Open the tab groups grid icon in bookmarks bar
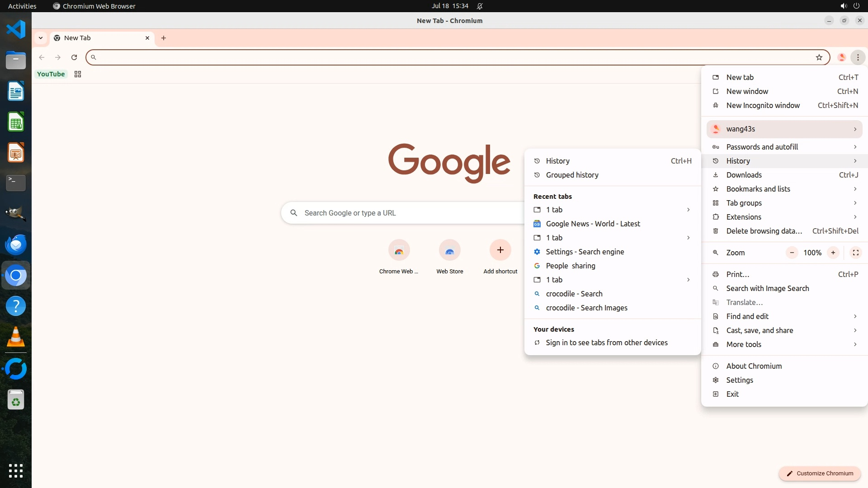Screen dimensions: 868x488 coord(78,74)
